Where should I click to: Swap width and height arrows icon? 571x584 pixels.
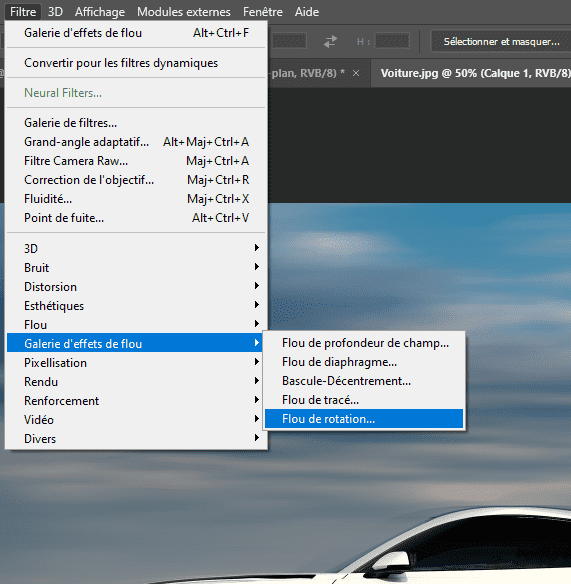point(330,41)
